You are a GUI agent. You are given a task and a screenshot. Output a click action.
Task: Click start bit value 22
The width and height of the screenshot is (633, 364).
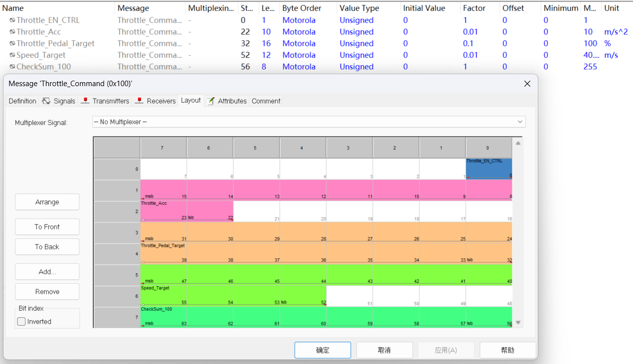click(x=245, y=32)
